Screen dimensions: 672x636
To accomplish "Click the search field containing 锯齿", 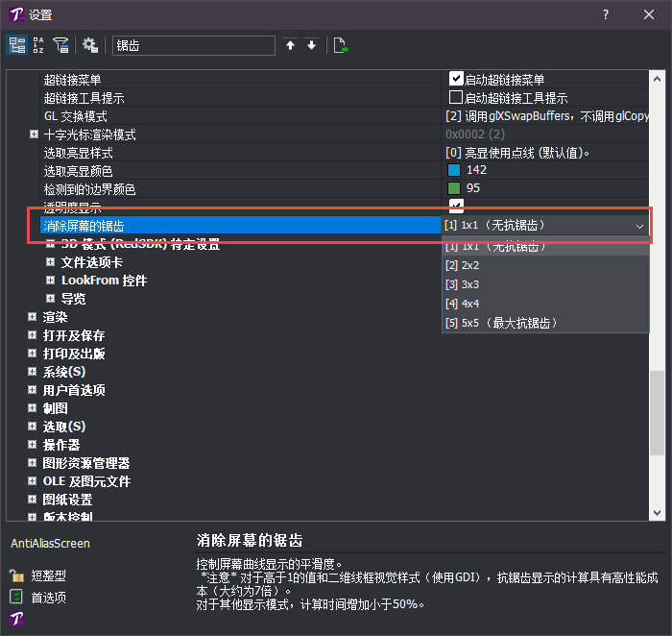I will click(192, 45).
